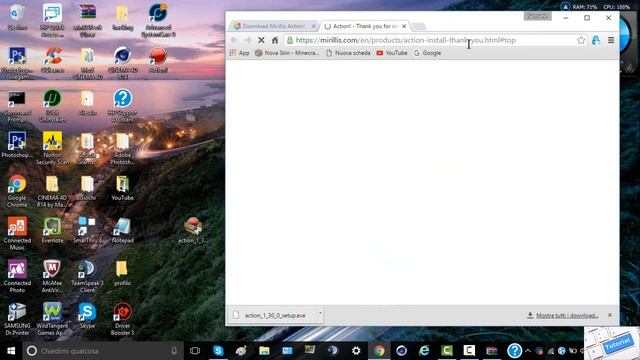Stop loading the page in Chrome
This screenshot has width=640, height=360.
click(x=261, y=40)
